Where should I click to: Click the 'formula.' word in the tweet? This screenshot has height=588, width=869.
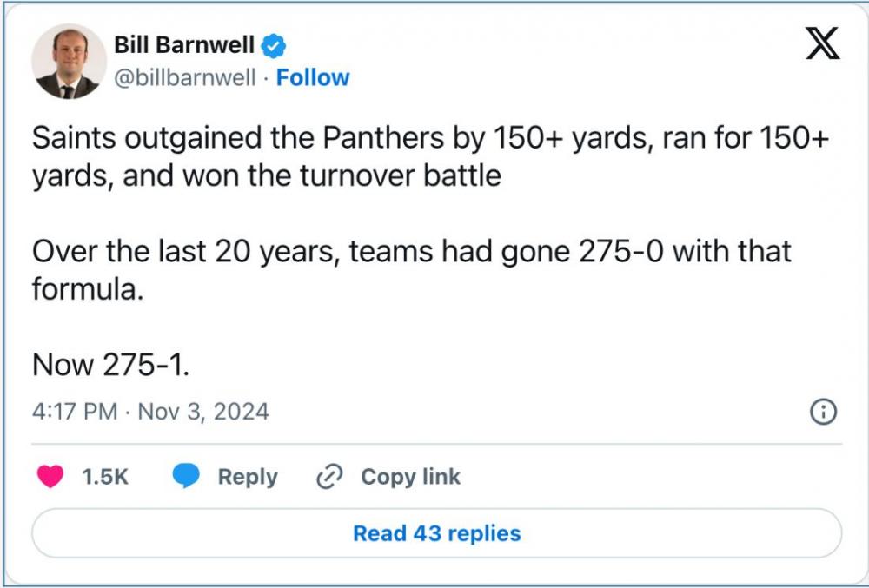coord(87,288)
